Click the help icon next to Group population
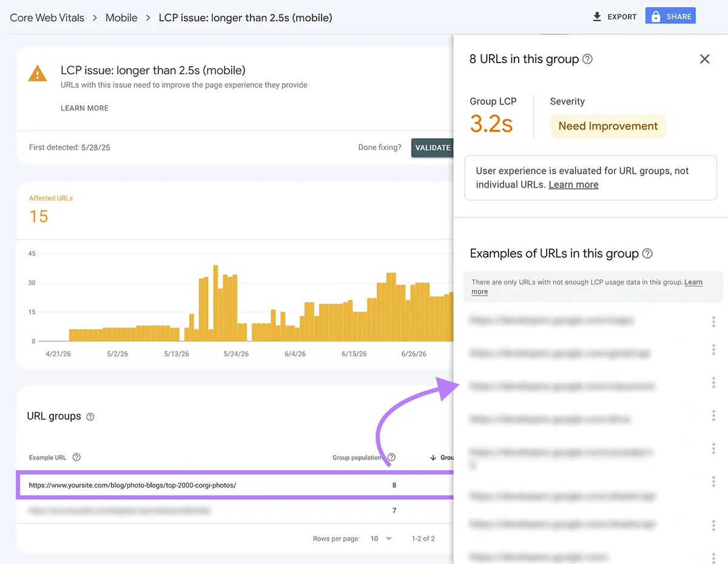This screenshot has width=728, height=564. (x=392, y=457)
